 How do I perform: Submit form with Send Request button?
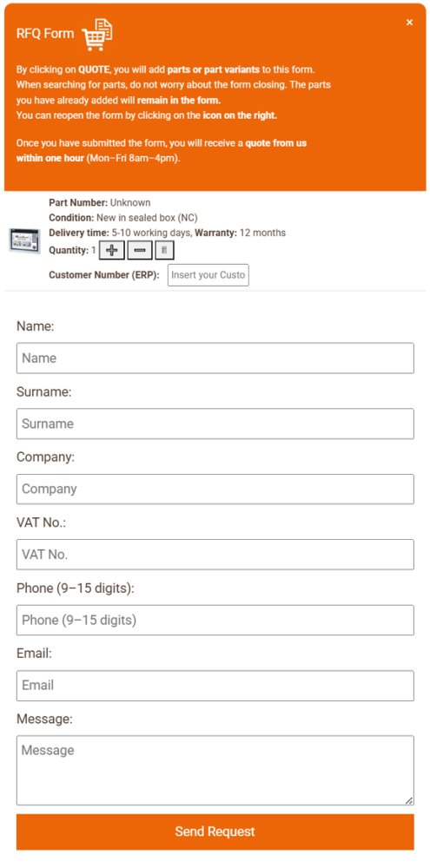coord(215,832)
